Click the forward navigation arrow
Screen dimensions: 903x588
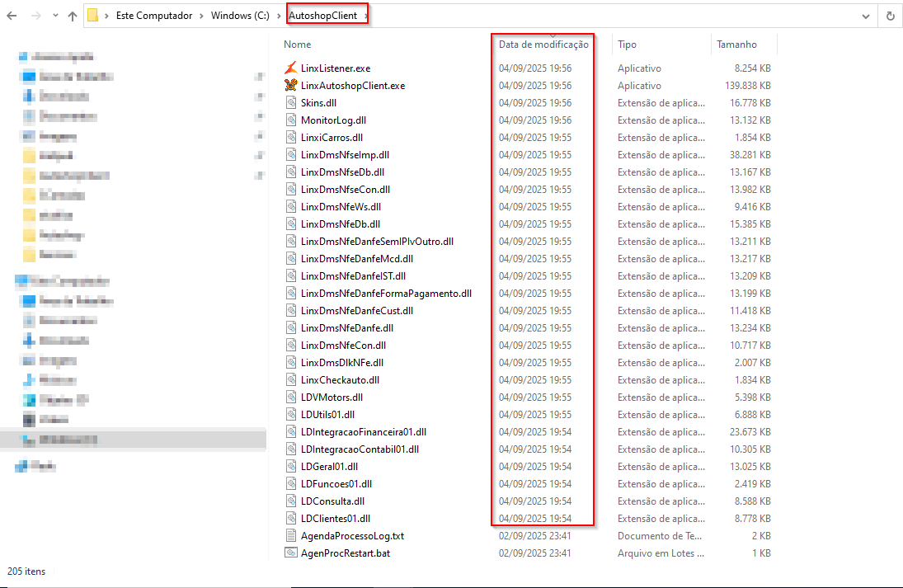point(35,16)
